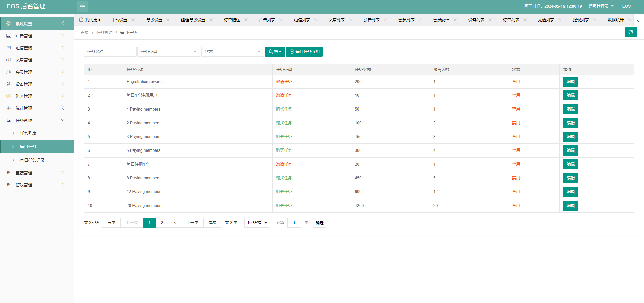Click the 财务管理 dollar icon
Screen dimensions: 644x303
tap(9, 96)
